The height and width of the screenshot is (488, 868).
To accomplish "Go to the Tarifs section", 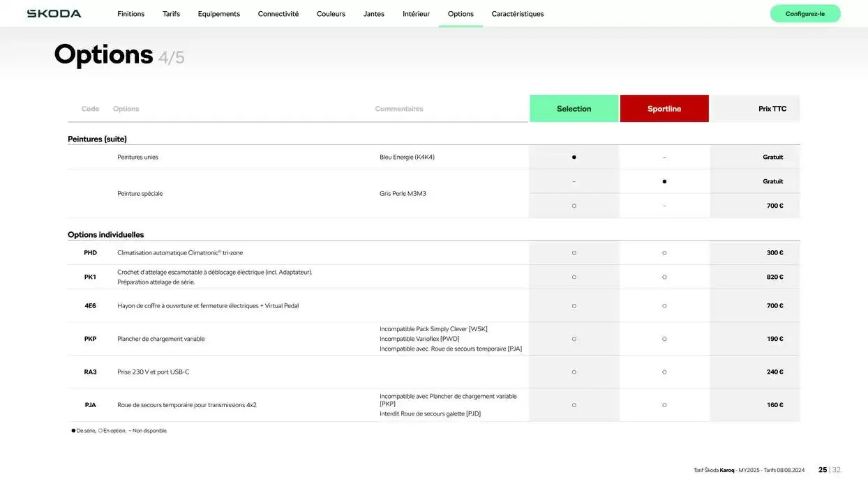I will point(171,14).
